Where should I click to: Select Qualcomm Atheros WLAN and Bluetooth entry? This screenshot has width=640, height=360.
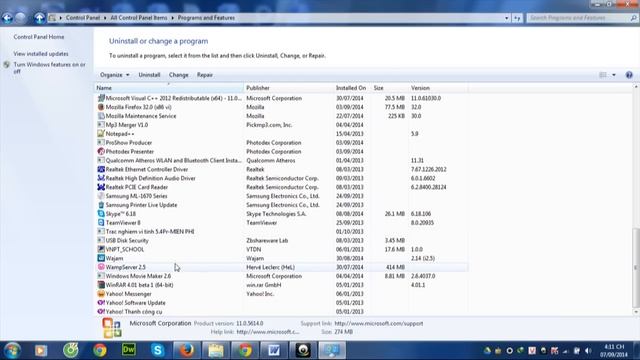[x=282, y=160]
